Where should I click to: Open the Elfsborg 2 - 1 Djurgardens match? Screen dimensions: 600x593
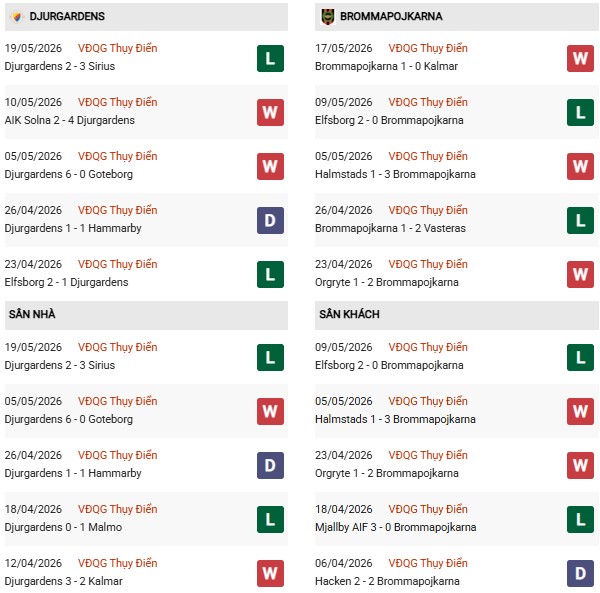click(x=66, y=282)
